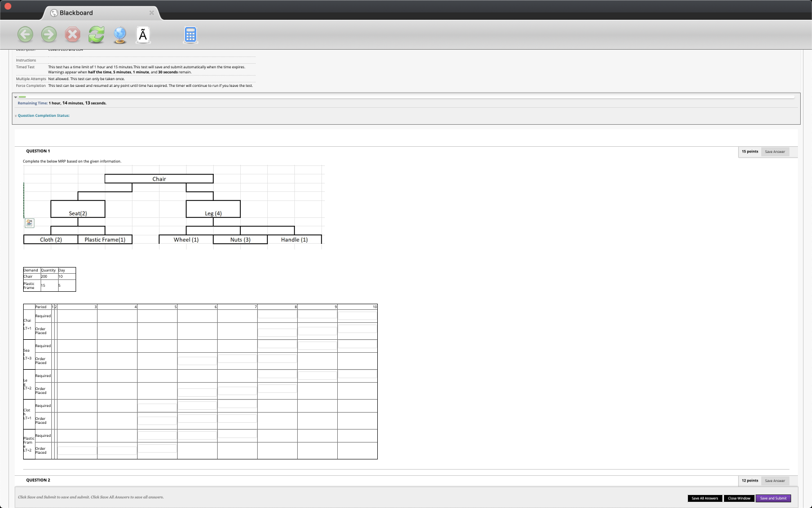Click Plastic Frame Order Placed input for period 4
This screenshot has width=812, height=508.
[117, 450]
